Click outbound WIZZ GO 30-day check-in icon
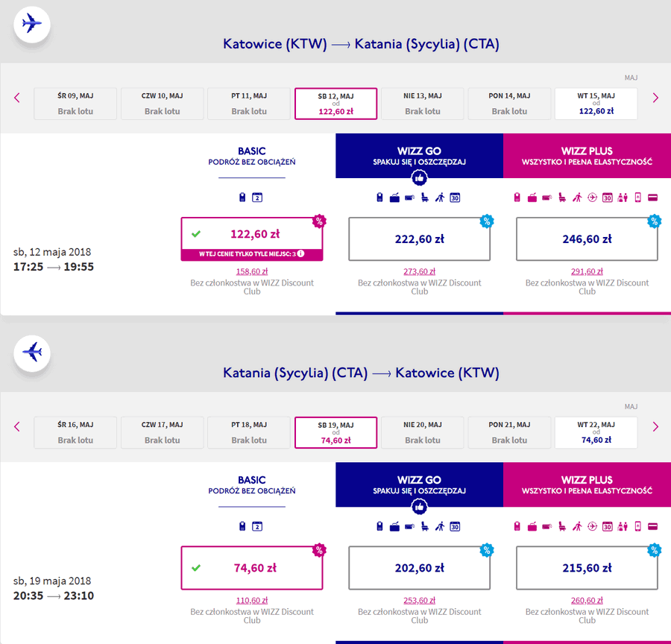 click(455, 198)
